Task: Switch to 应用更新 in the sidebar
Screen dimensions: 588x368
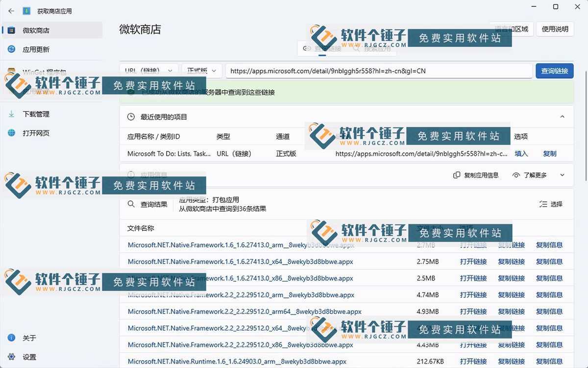Action: coord(52,49)
